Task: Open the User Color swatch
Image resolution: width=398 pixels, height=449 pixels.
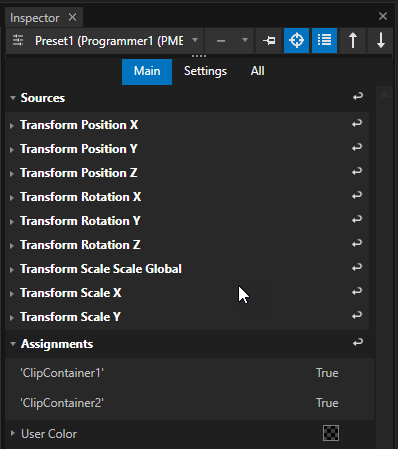Action: (x=331, y=433)
